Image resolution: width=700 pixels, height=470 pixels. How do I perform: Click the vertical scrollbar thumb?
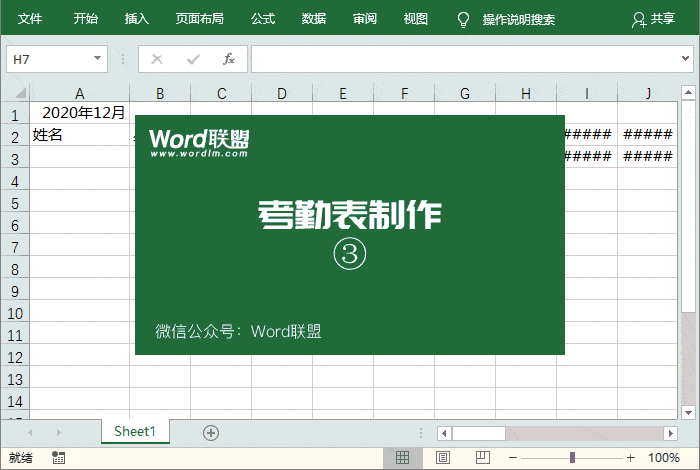[x=688, y=206]
